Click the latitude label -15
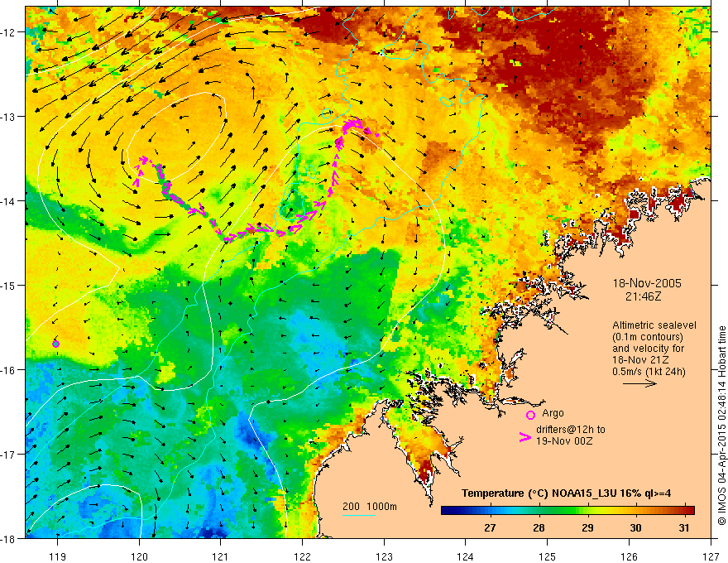Screen dimensions: 728x563 (9, 285)
